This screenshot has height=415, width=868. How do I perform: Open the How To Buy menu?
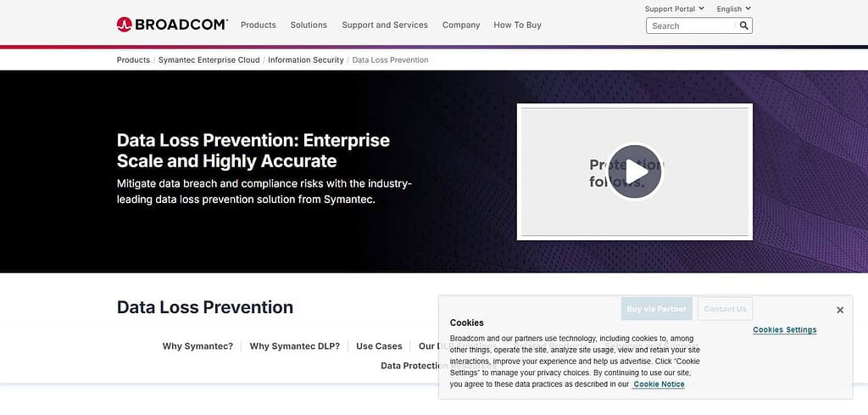tap(518, 25)
